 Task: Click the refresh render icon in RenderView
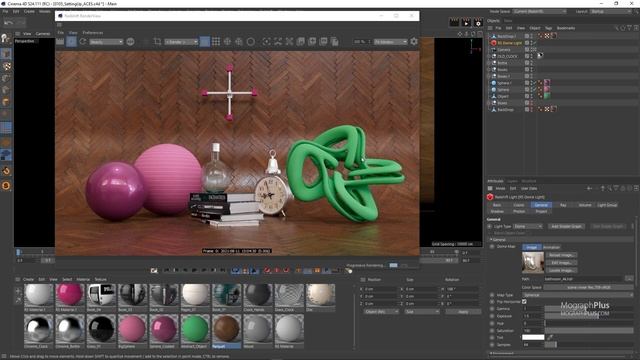[83, 41]
